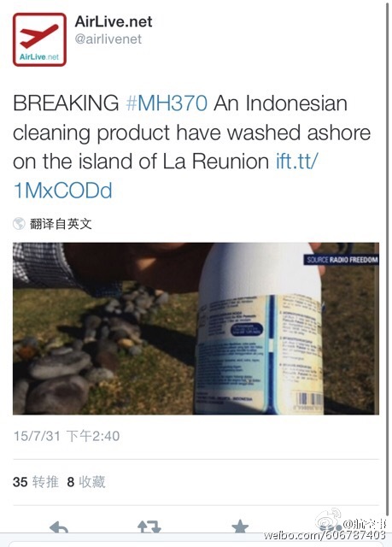Screen dimensions: 392x547
Task: Click the AirLive.net display name
Action: coord(114,21)
